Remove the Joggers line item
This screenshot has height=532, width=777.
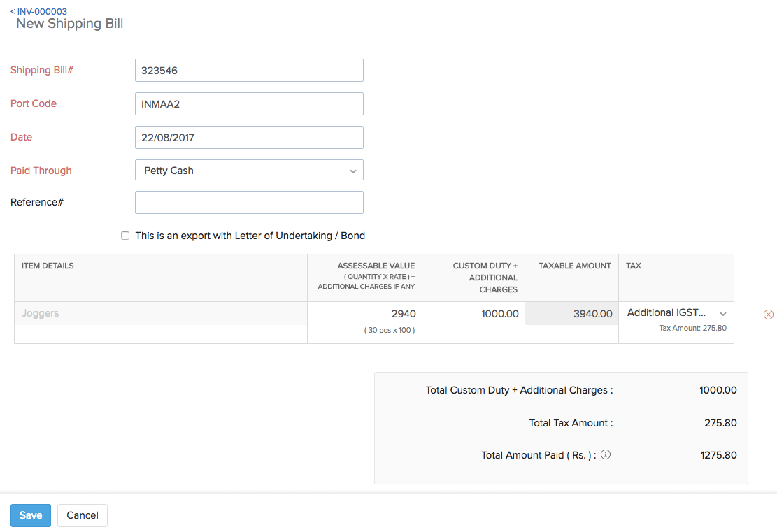tap(768, 315)
